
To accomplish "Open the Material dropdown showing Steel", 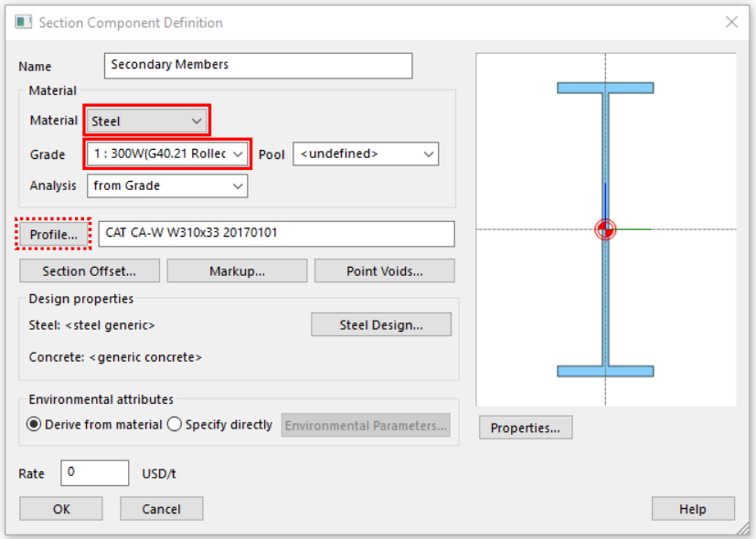I will click(x=145, y=120).
